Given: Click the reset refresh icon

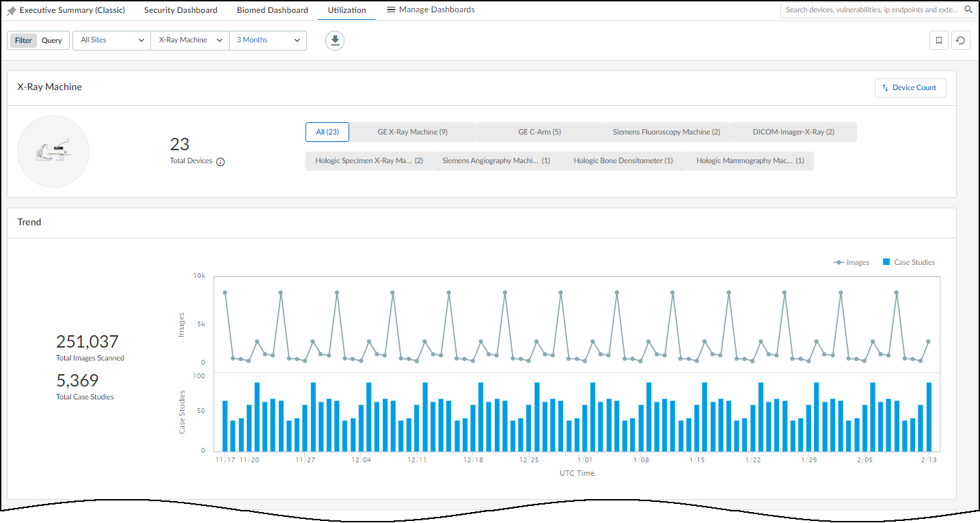Looking at the screenshot, I should point(960,40).
